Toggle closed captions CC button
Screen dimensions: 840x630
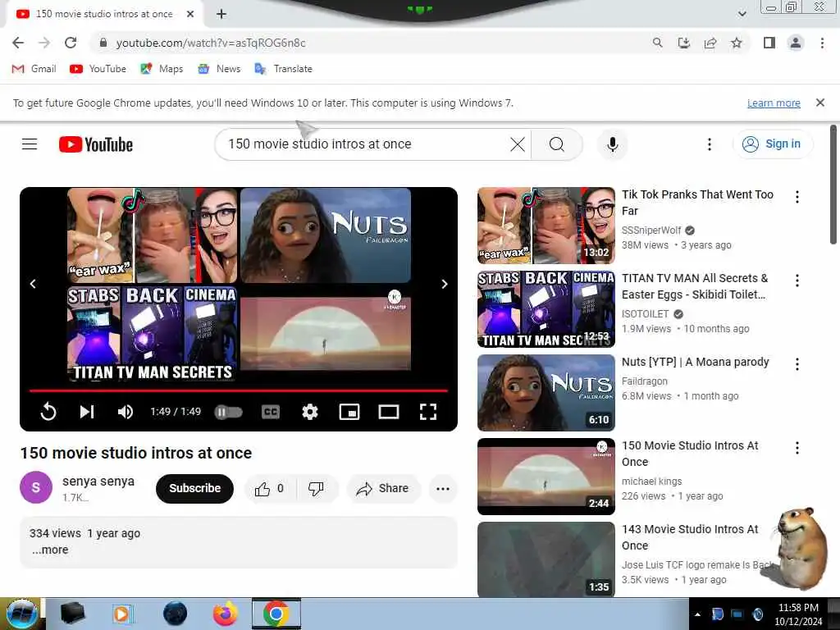[x=271, y=412]
